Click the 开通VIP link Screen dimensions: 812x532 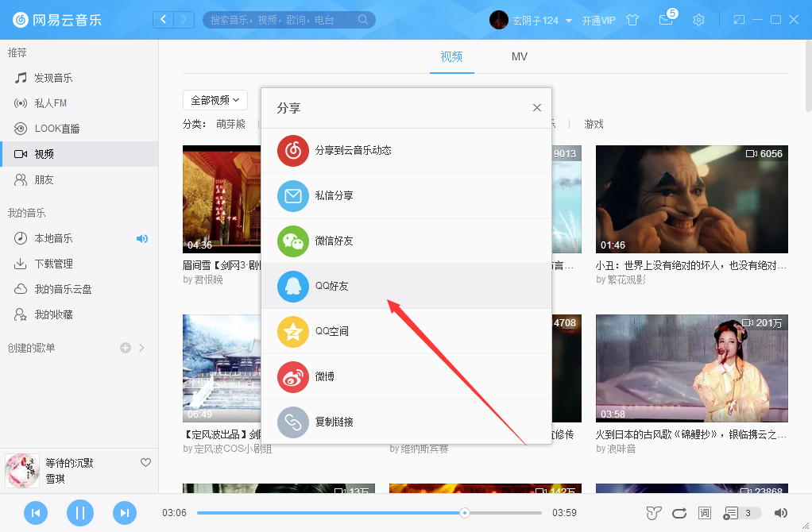coord(600,20)
